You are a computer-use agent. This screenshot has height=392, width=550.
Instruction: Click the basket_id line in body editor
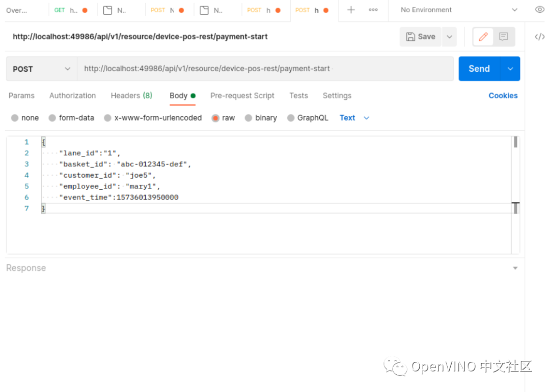click(125, 164)
